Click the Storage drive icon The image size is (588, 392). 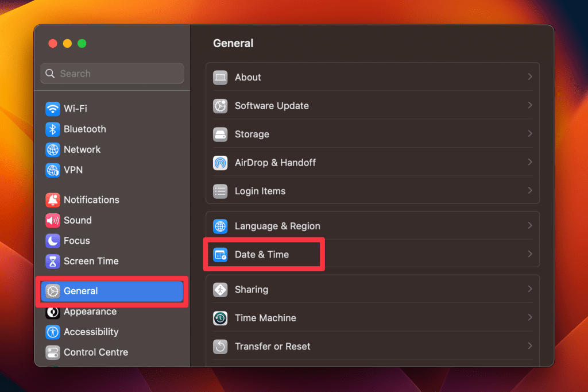pos(220,134)
